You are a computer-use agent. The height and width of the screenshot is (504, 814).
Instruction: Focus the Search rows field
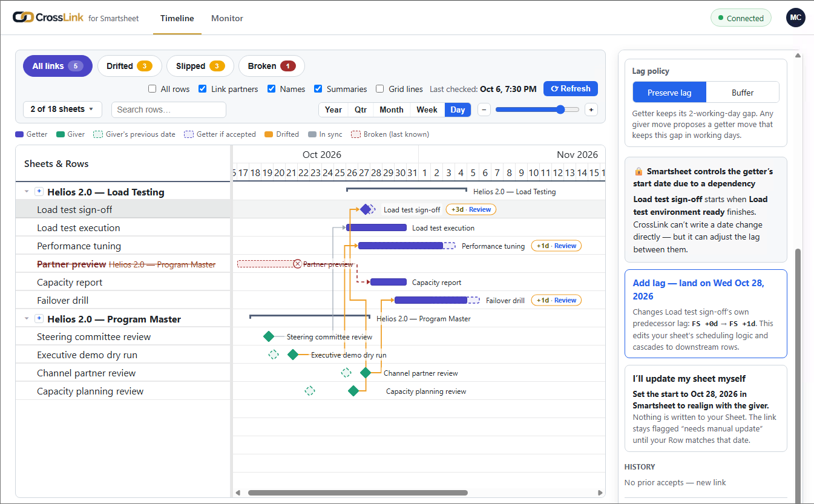[x=169, y=110]
